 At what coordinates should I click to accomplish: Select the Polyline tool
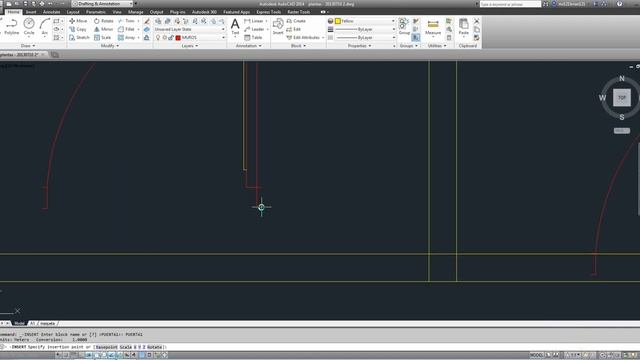11,27
